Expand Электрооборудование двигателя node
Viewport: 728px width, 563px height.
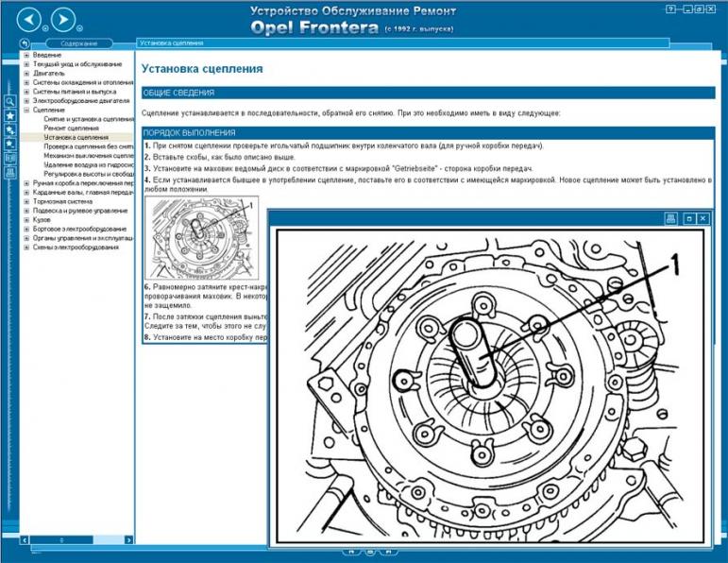(27, 101)
